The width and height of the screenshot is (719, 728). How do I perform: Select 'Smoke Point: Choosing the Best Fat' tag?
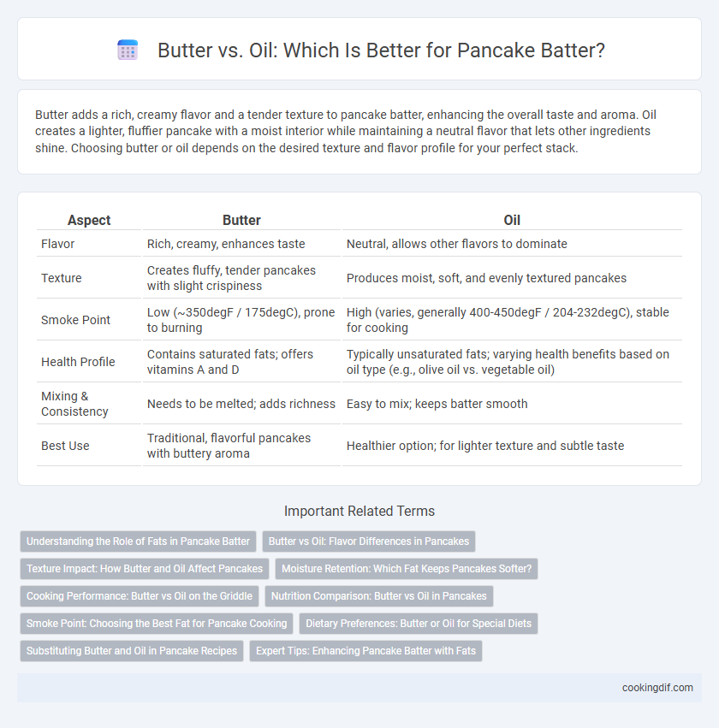click(x=157, y=624)
